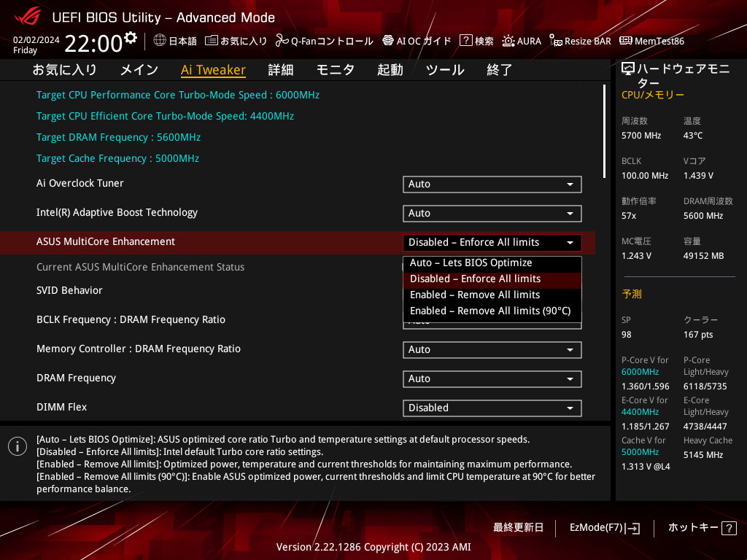Viewport: 747px width, 560px height.
Task: Click Cache 5000MHz link text
Action: click(x=640, y=452)
